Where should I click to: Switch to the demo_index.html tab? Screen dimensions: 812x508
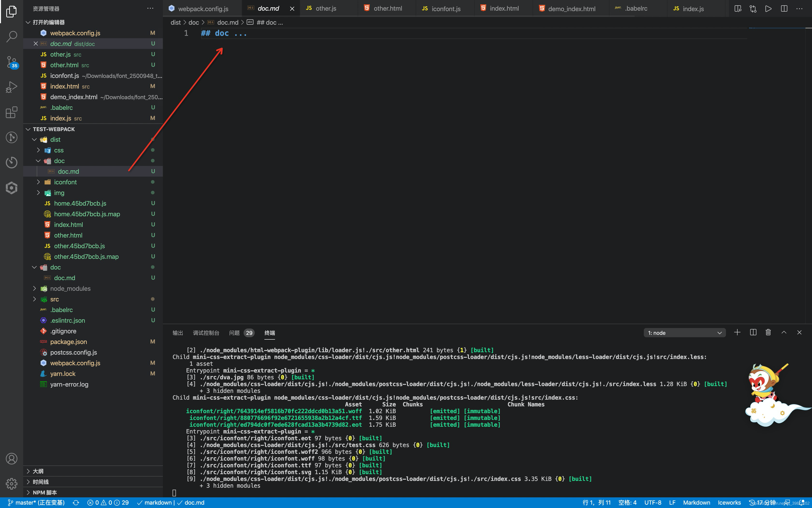point(571,9)
